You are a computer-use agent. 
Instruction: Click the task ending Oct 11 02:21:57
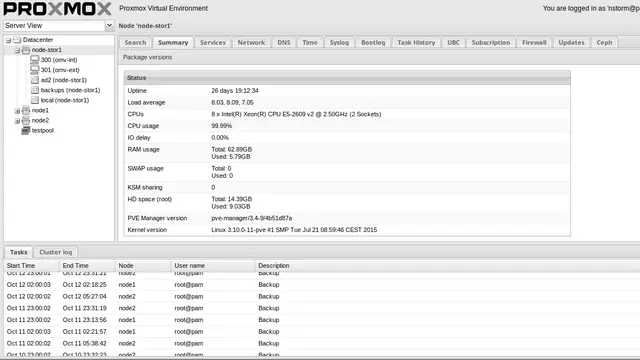[322, 332]
